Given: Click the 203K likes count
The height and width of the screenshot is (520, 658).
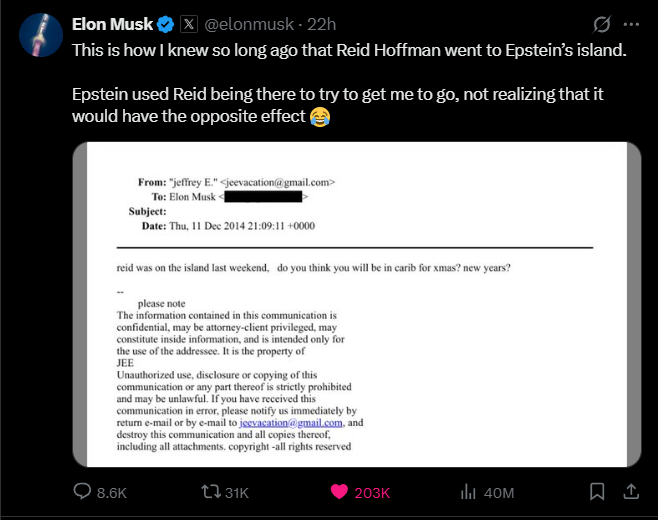Looking at the screenshot, I should coord(372,492).
